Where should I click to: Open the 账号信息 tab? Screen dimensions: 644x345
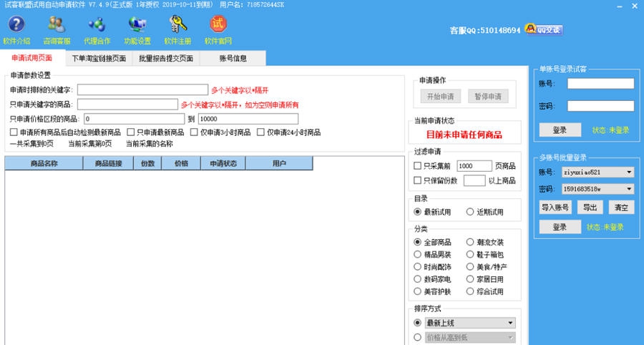233,58
